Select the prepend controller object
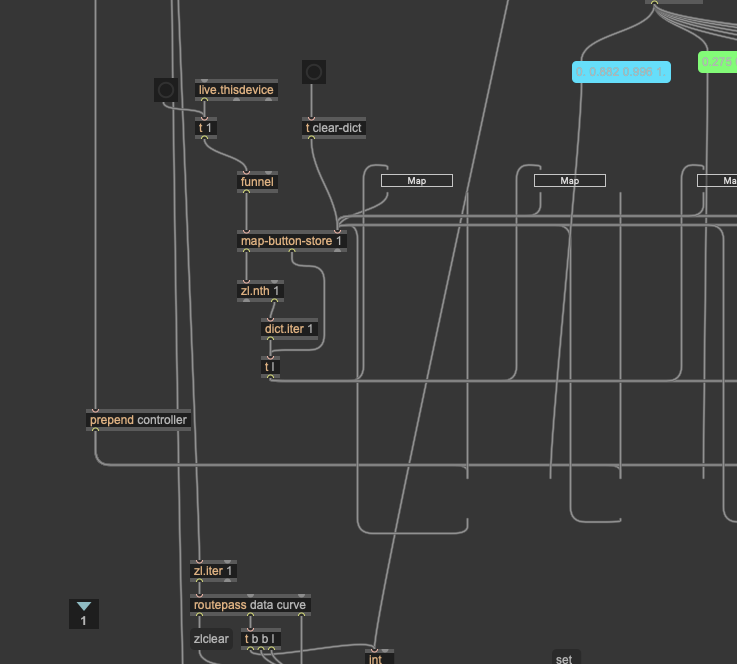The height and width of the screenshot is (664, 737). coord(138,420)
